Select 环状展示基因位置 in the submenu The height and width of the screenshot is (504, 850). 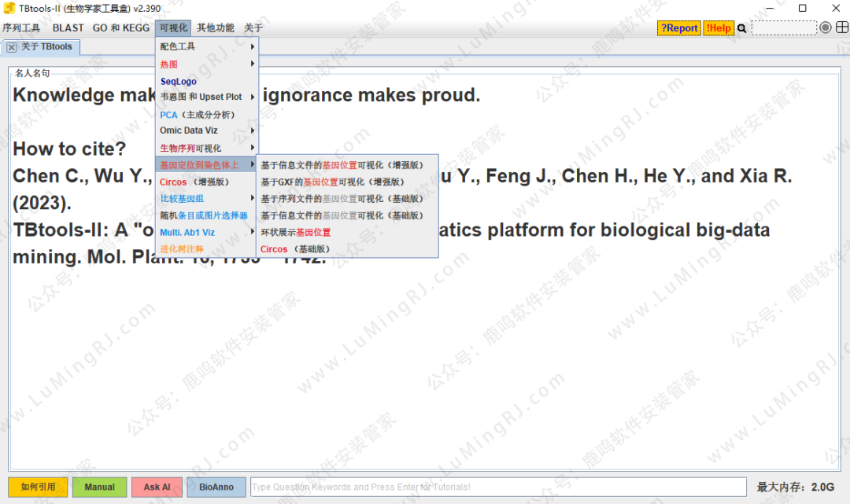(296, 233)
